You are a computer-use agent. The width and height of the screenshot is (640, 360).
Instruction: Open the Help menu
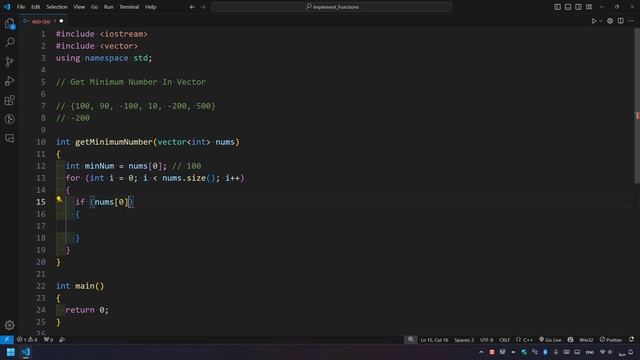click(151, 7)
